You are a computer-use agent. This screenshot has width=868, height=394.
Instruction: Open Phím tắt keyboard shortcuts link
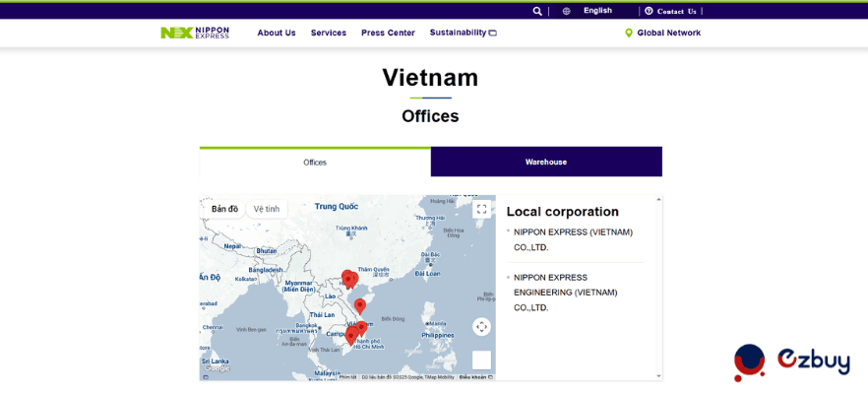pyautogui.click(x=347, y=377)
